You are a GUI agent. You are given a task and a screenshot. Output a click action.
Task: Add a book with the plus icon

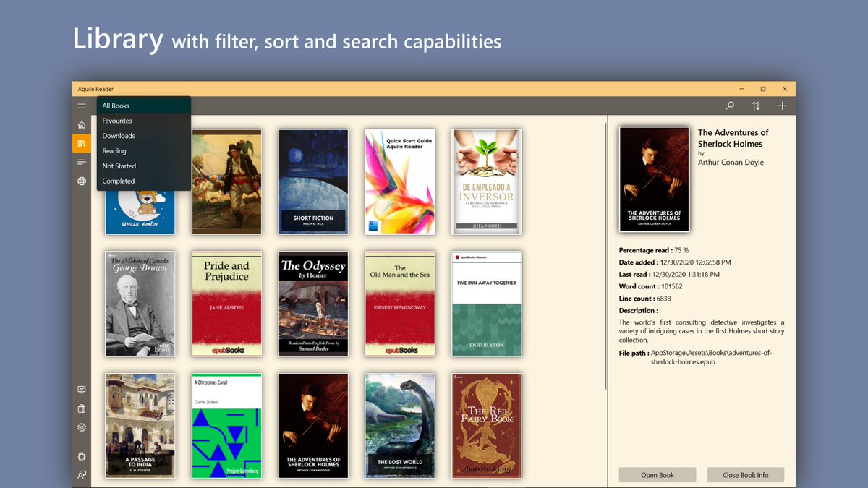click(782, 106)
